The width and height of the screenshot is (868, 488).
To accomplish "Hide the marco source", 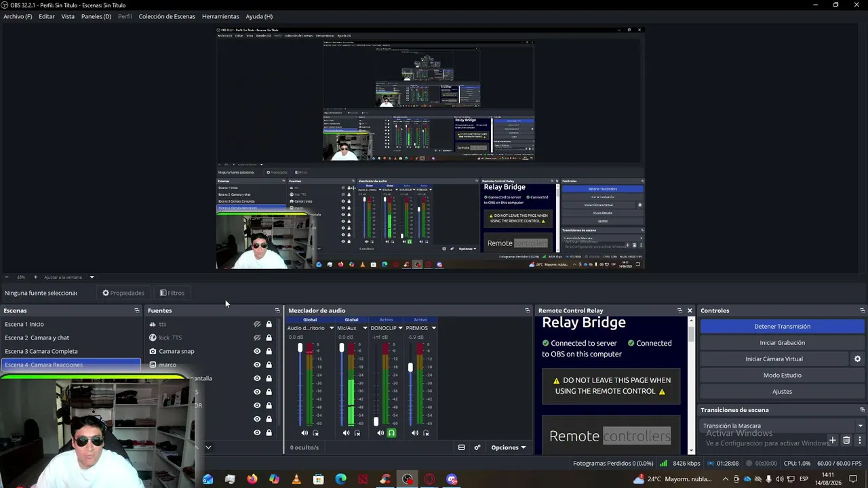I will (257, 365).
